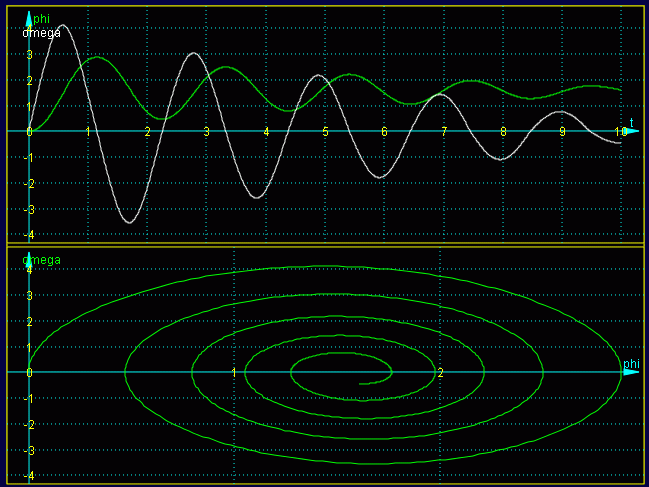Select tick label "7" on the time axis

[444, 132]
